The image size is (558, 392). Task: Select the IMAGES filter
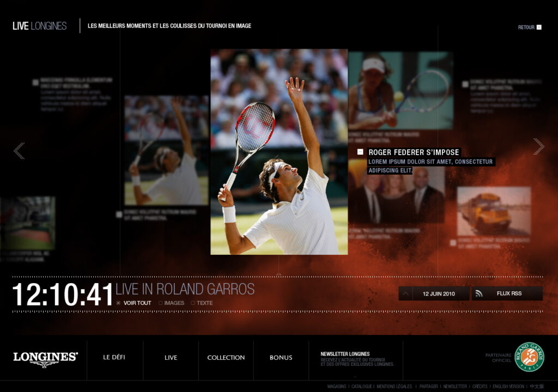click(x=172, y=303)
